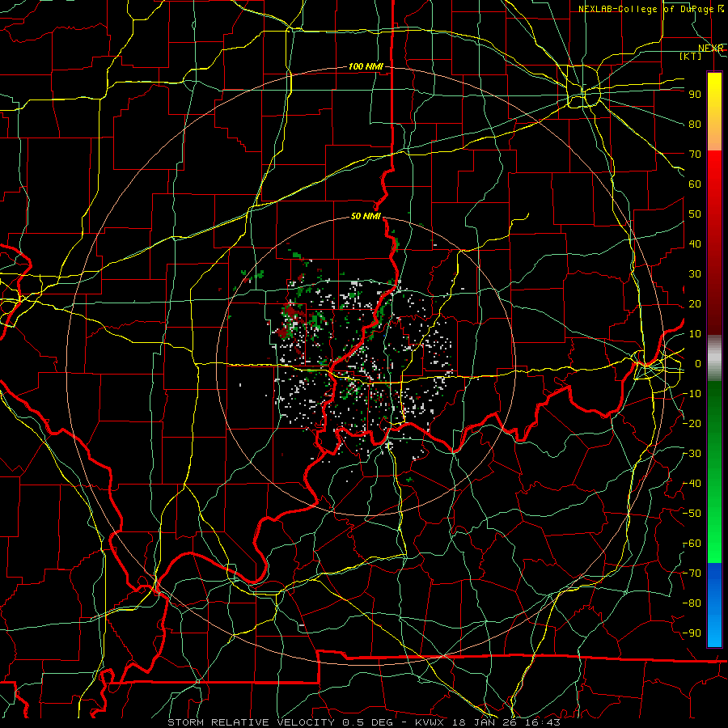This screenshot has width=728, height=728.
Task: Select the 20 value on the velocity scale
Action: (x=695, y=304)
